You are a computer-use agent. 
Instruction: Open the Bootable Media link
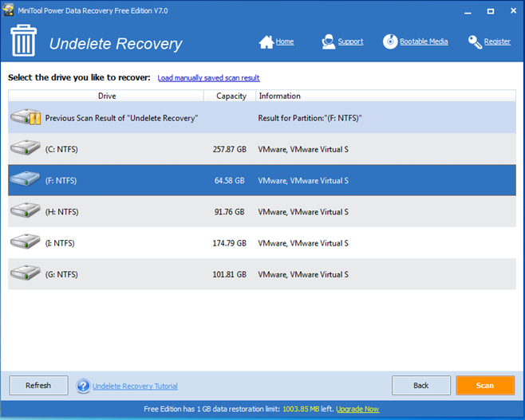pyautogui.click(x=424, y=41)
